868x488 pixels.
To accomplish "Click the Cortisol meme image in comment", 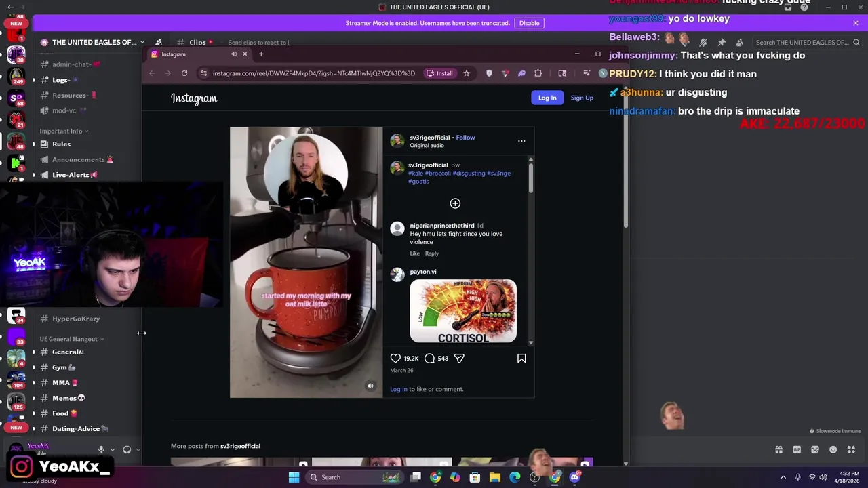I will pyautogui.click(x=463, y=311).
